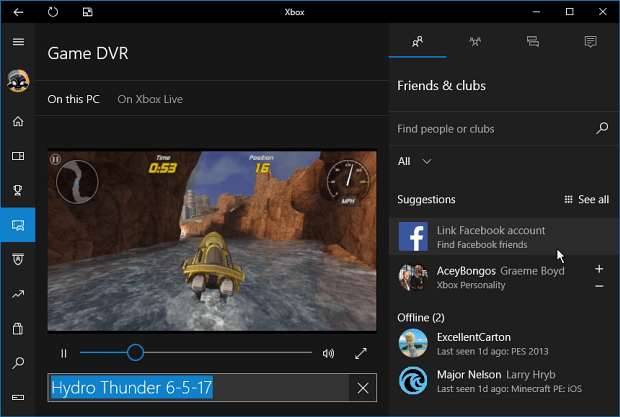Viewport: 620px width, 417px height.
Task: Switch to the Activity alerts tab icon
Action: 591,42
